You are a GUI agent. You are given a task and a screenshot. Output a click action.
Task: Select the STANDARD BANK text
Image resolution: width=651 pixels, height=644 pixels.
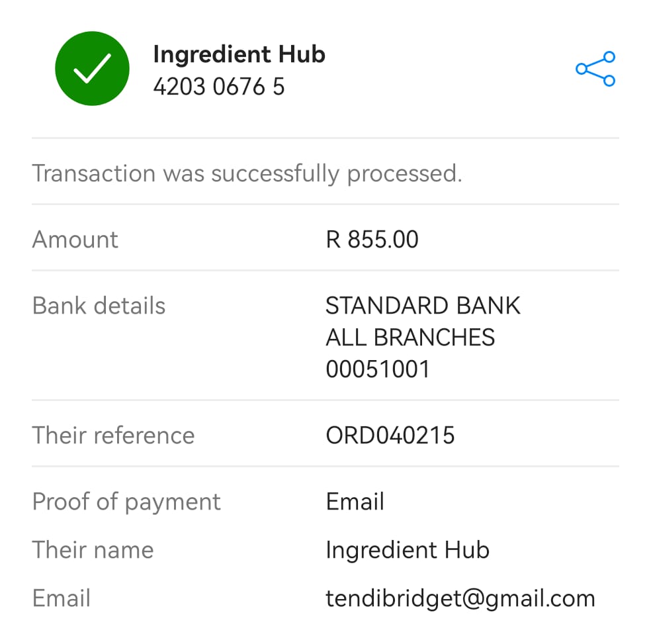tap(423, 306)
